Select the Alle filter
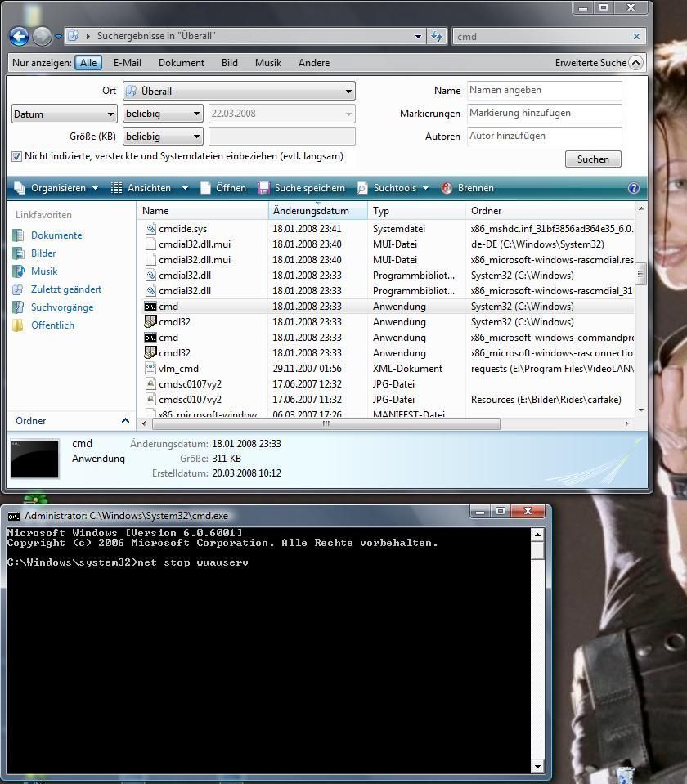The height and width of the screenshot is (784, 687). tap(88, 62)
